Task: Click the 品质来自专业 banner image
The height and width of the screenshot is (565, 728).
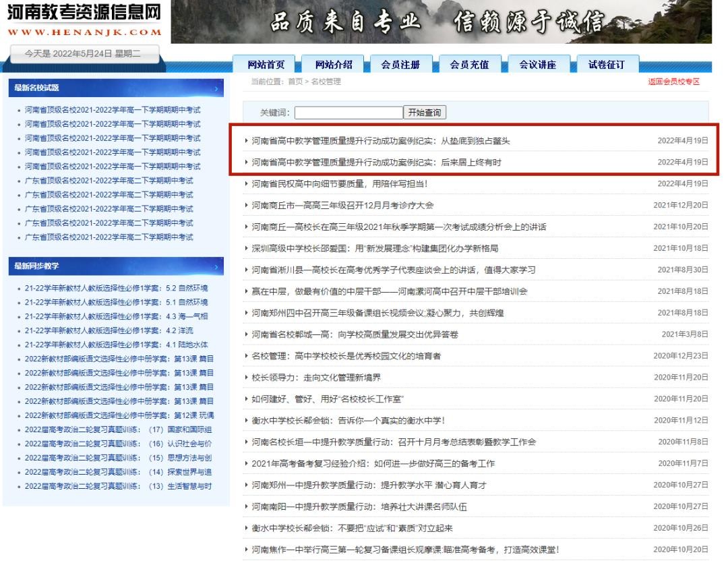Action: (x=442, y=22)
